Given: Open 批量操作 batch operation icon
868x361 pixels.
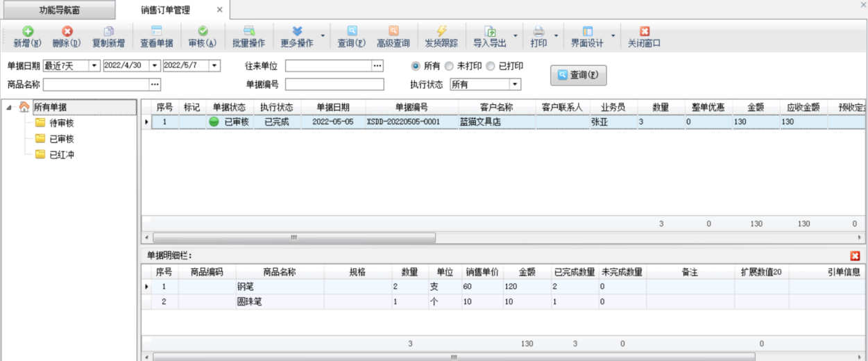Looking at the screenshot, I should coord(248,32).
